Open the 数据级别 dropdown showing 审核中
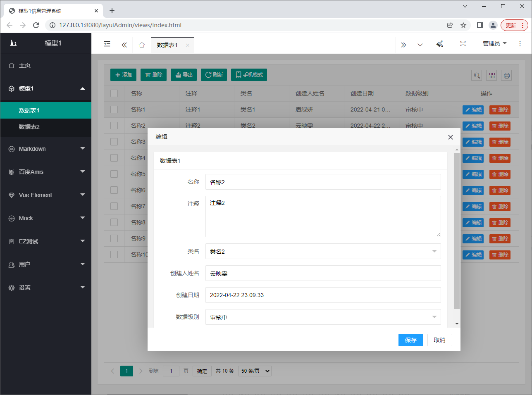The image size is (532, 395). pyautogui.click(x=323, y=317)
